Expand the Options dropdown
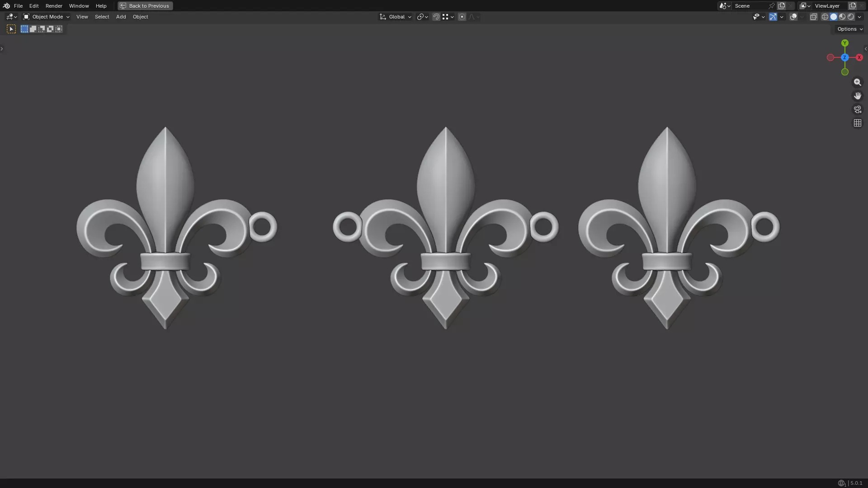868x488 pixels. (x=849, y=29)
